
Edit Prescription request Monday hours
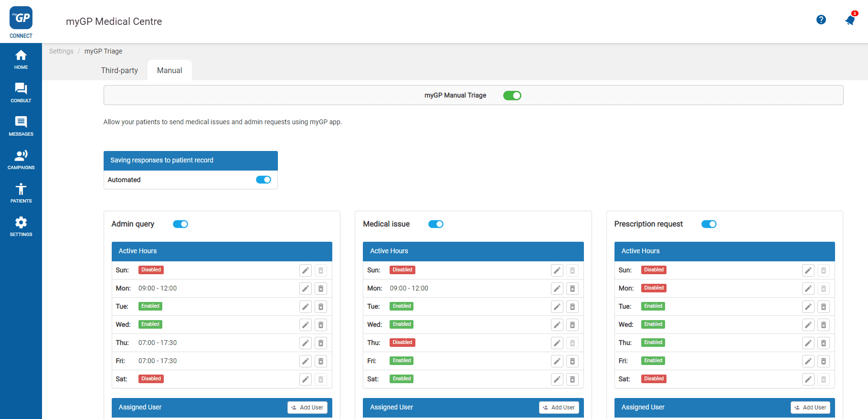808,289
